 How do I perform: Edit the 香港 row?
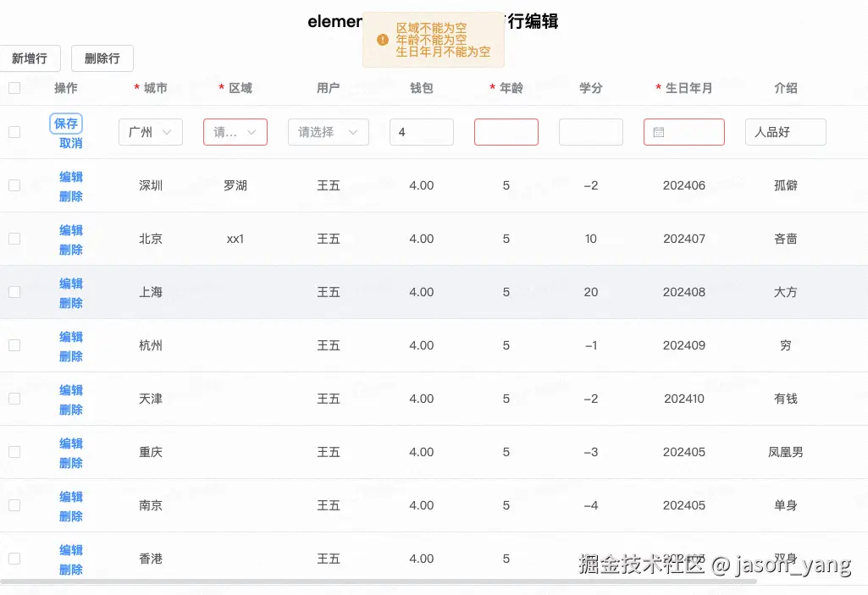pyautogui.click(x=71, y=550)
